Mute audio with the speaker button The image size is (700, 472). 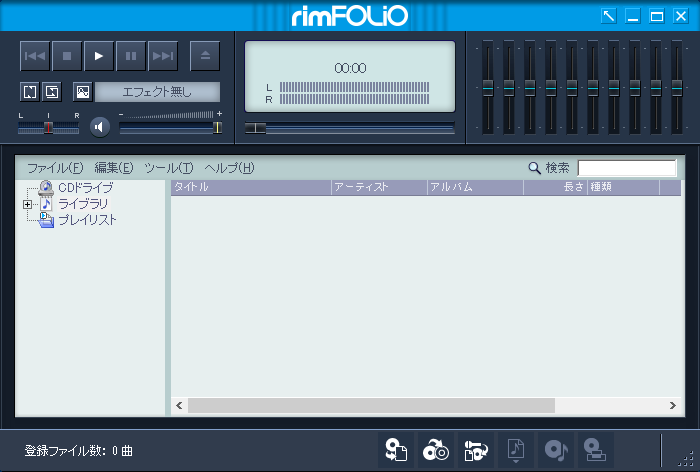[x=100, y=127]
